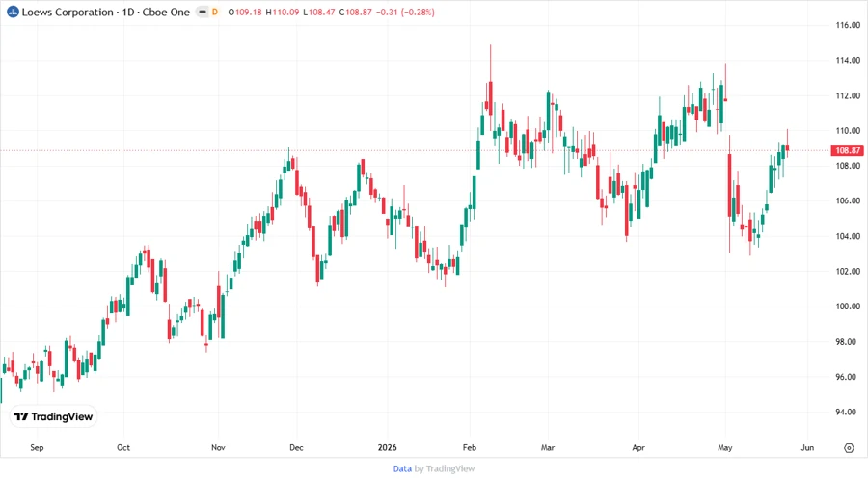The height and width of the screenshot is (480, 868).
Task: Click the 94.00 price axis label
Action: [848, 412]
